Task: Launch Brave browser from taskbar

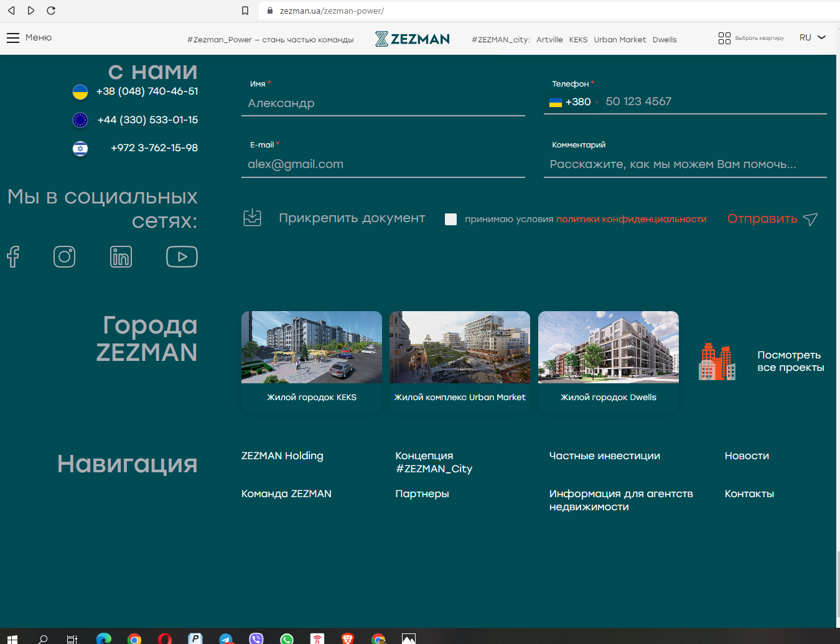Action: click(x=348, y=639)
